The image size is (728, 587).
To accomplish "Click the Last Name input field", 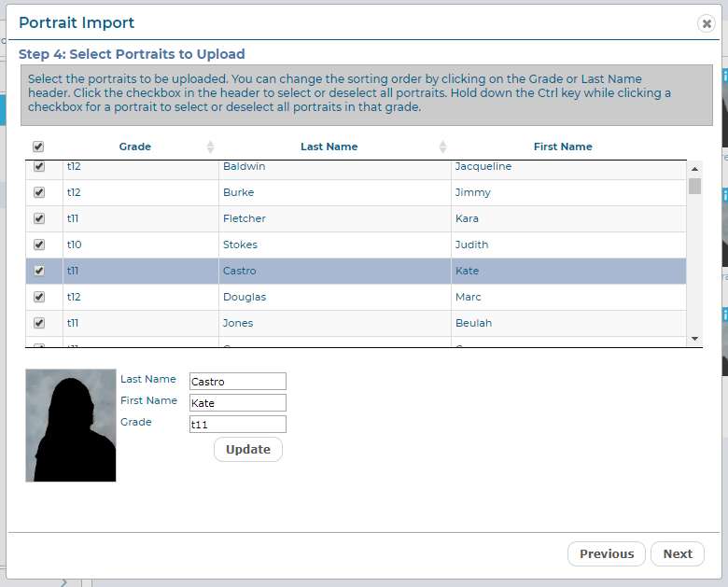I will coord(238,382).
